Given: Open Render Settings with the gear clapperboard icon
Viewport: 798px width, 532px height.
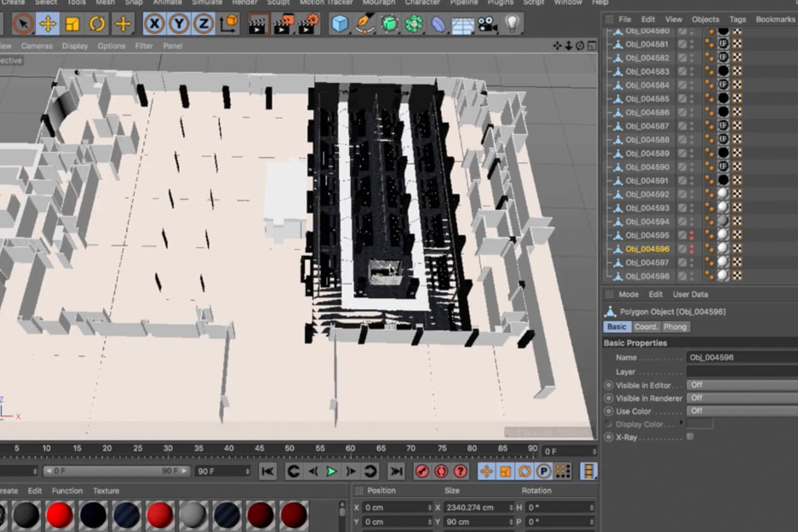Looking at the screenshot, I should 308,24.
